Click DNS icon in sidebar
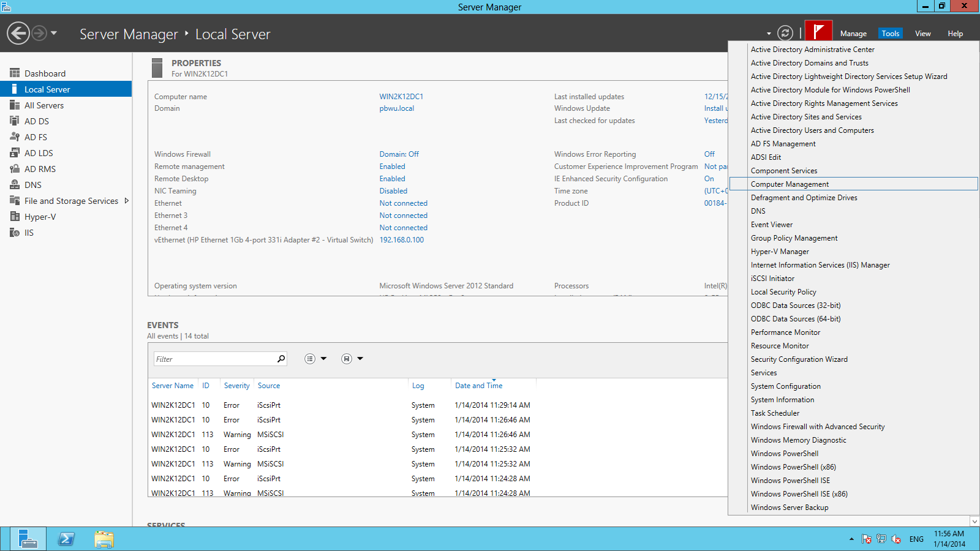Viewport: 980px width, 551px height. tap(15, 185)
